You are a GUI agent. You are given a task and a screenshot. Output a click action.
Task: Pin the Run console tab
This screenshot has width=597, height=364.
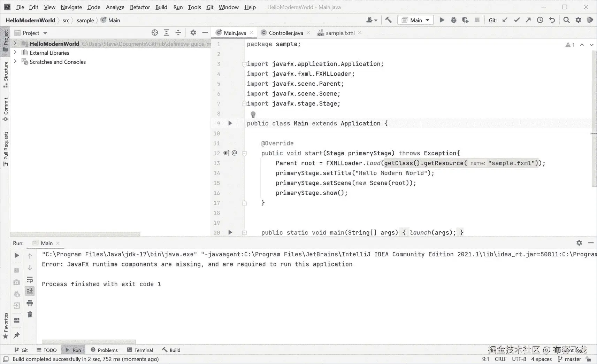tap(16, 335)
